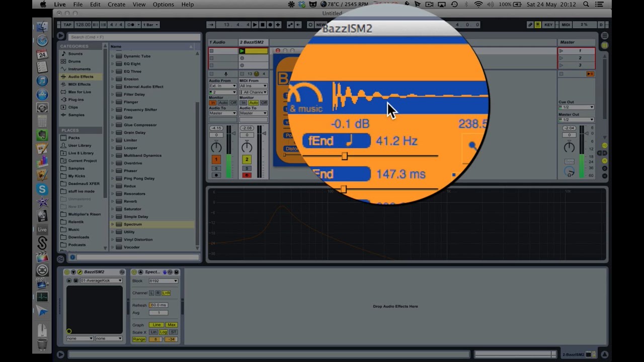Click the fEnd slider handle in BazzISM2
The width and height of the screenshot is (644, 362).
344,156
